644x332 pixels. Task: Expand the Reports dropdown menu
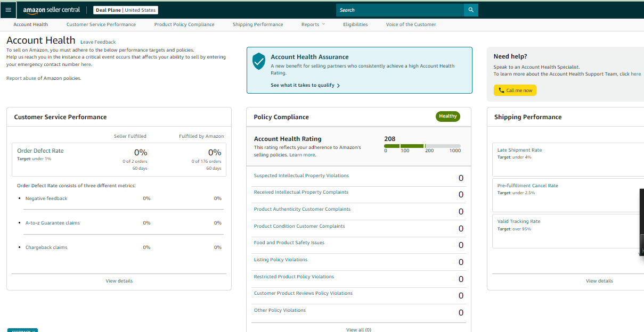pos(313,24)
